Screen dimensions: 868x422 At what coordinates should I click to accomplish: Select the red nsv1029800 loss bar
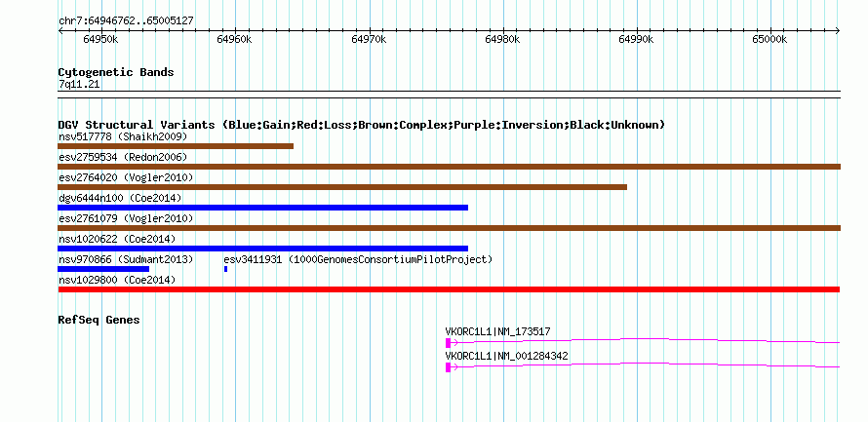449,289
